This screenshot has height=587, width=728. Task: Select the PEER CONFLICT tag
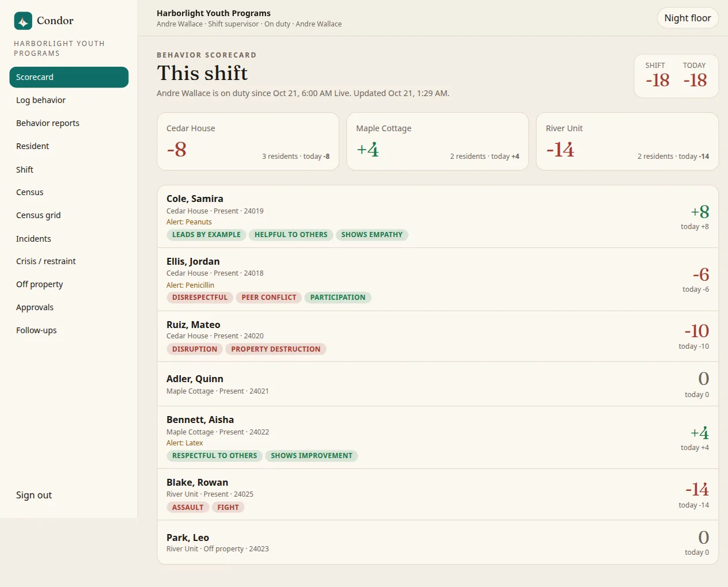coord(269,298)
